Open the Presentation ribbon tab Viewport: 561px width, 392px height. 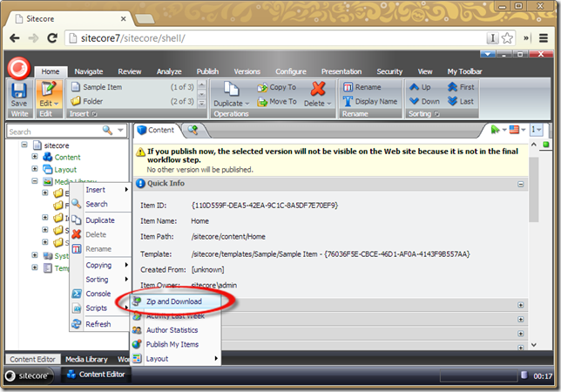point(341,71)
